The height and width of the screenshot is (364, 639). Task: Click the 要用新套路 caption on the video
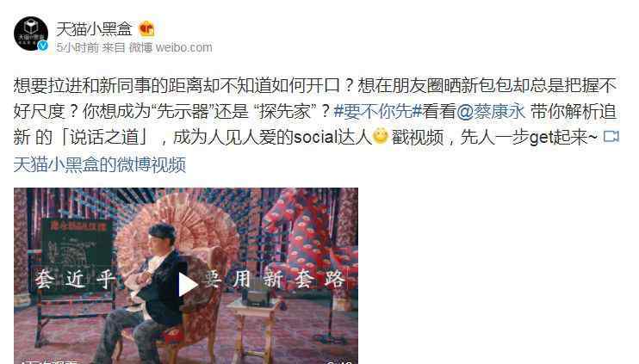click(x=275, y=280)
